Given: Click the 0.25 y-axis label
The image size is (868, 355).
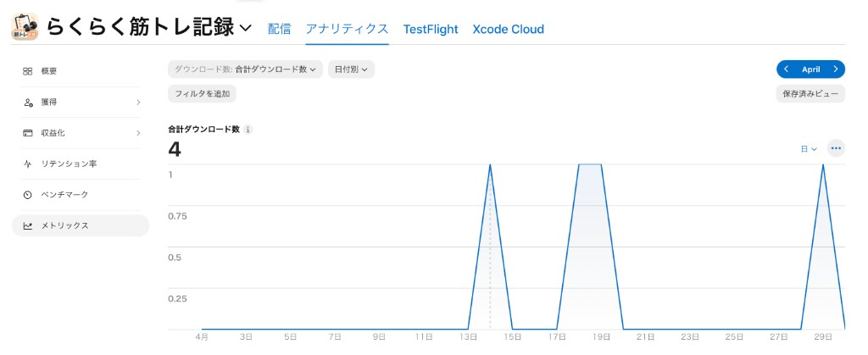Looking at the screenshot, I should coord(177,298).
